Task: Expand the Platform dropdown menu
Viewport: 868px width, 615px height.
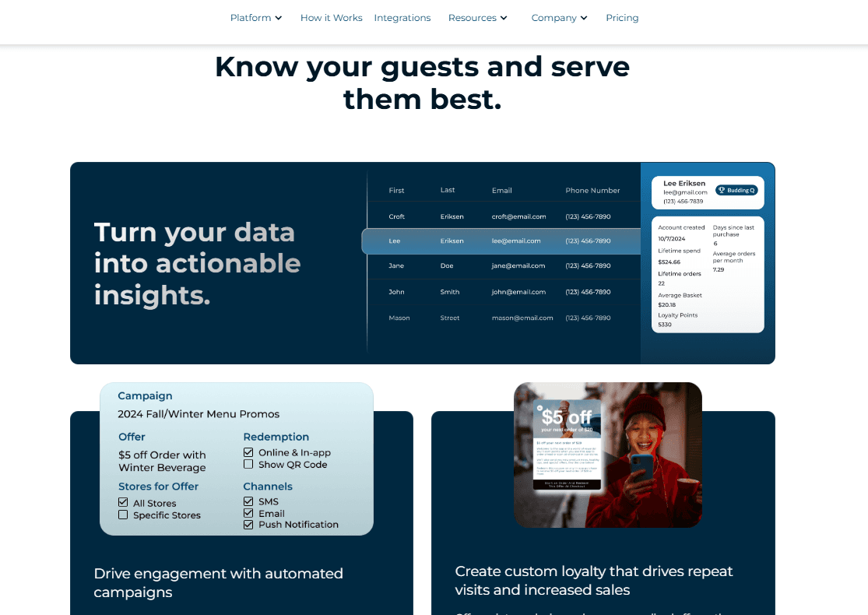Action: click(x=255, y=17)
